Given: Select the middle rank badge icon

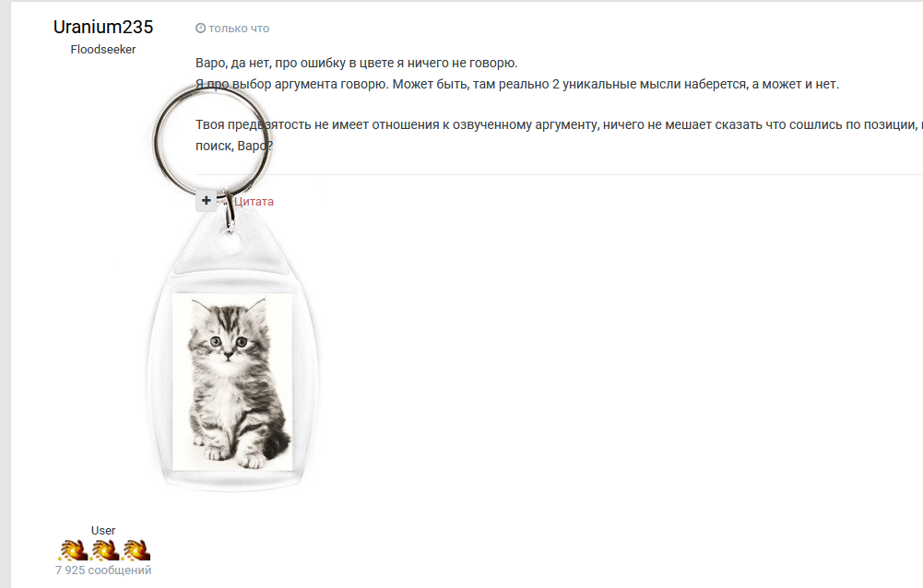Looking at the screenshot, I should (x=104, y=549).
